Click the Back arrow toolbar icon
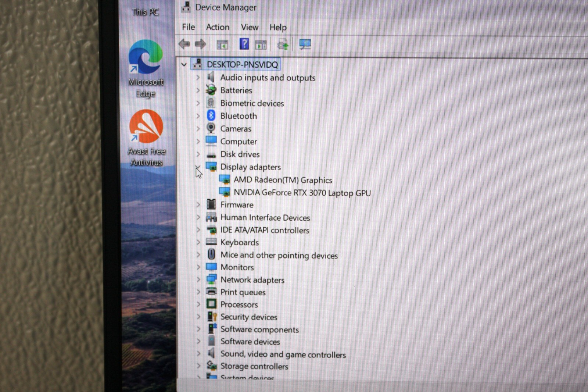The height and width of the screenshot is (392, 588). point(184,44)
